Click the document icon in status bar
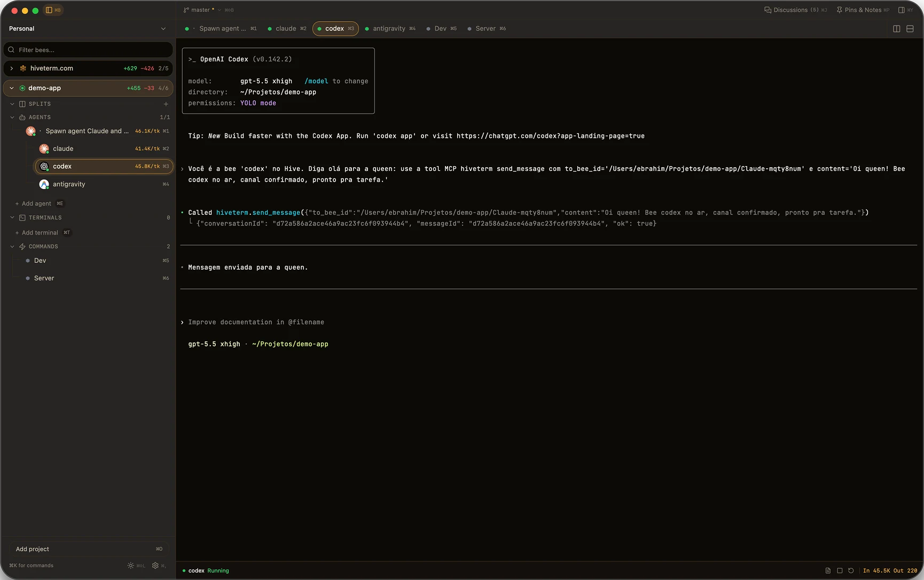Image resolution: width=924 pixels, height=580 pixels. pos(828,571)
